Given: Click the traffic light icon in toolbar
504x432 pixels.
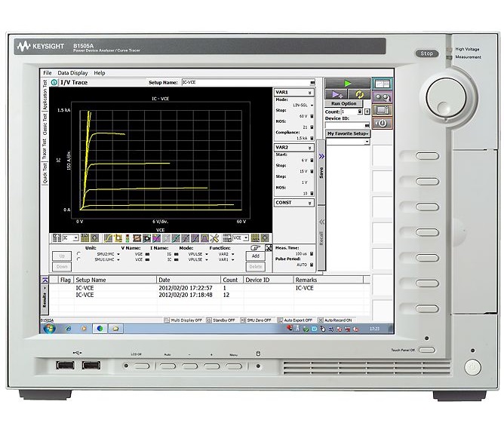Looking at the screenshot, I should pos(128,238).
